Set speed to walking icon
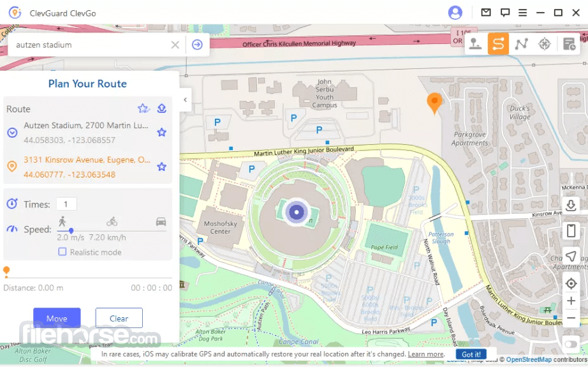The image size is (588, 367). pos(62,221)
